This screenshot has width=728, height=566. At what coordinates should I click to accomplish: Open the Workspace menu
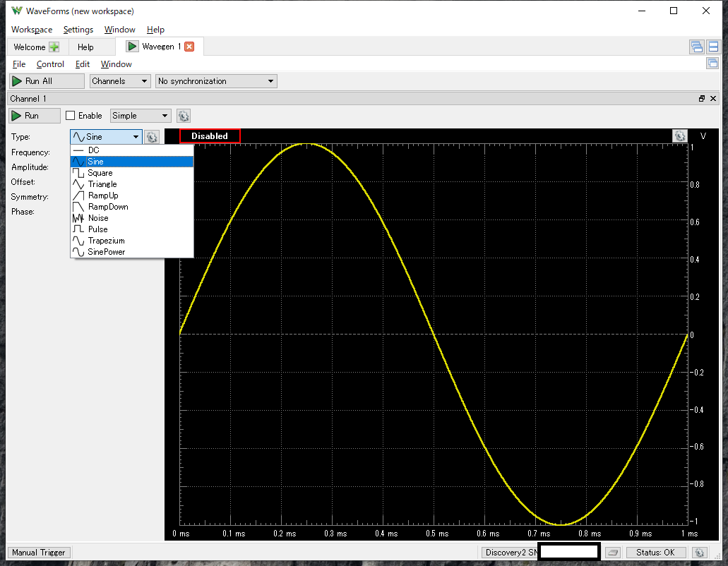[x=32, y=30]
